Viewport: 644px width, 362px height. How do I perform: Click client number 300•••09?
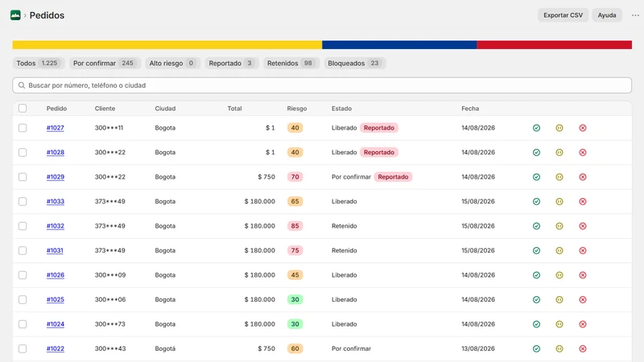click(x=110, y=275)
